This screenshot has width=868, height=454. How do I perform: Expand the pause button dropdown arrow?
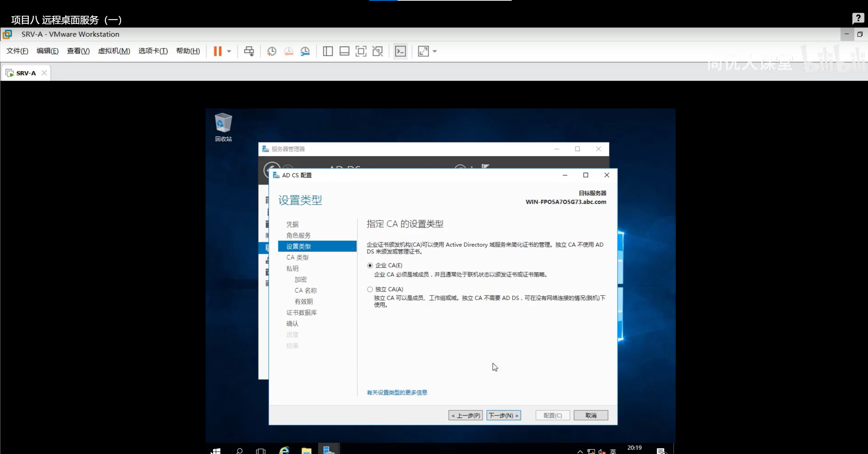pos(229,51)
